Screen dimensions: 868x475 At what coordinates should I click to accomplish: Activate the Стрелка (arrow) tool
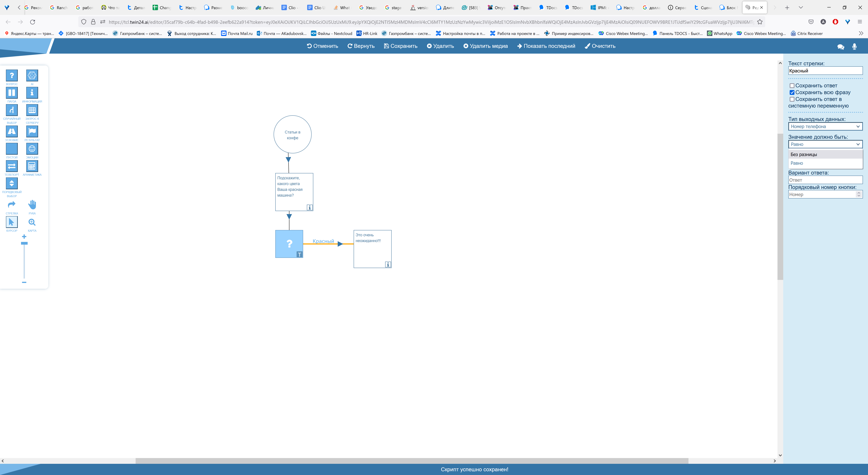12,205
